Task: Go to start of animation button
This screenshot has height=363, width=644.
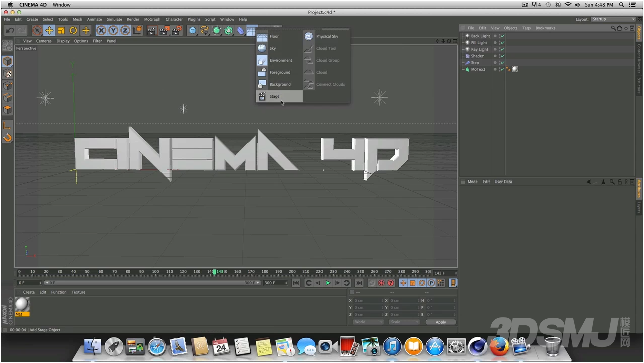Action: 296,283
